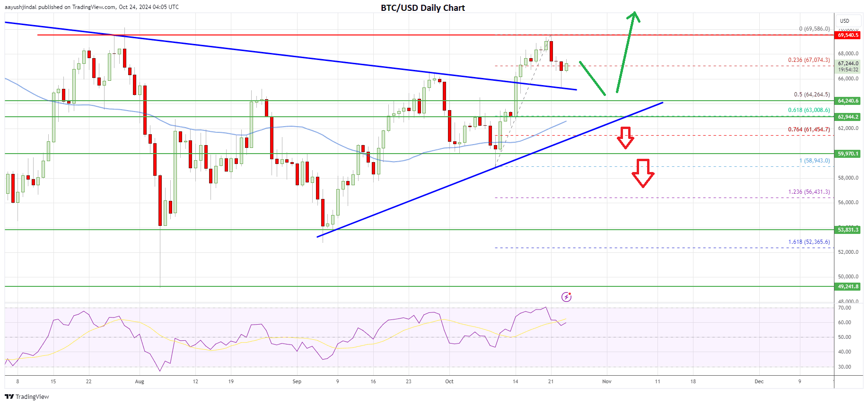
Task: Click the RSI 40.00 scale value
Action: coord(844,352)
